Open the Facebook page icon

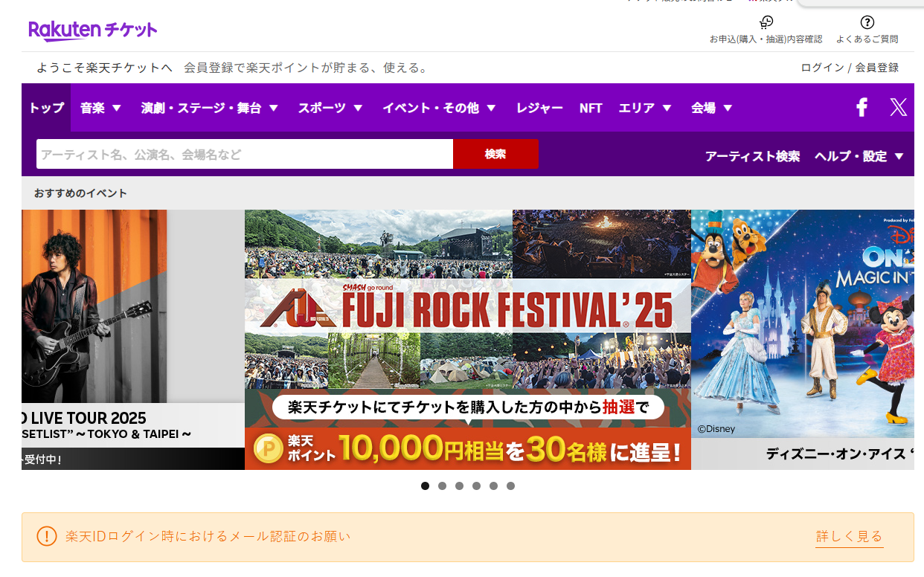(x=862, y=108)
